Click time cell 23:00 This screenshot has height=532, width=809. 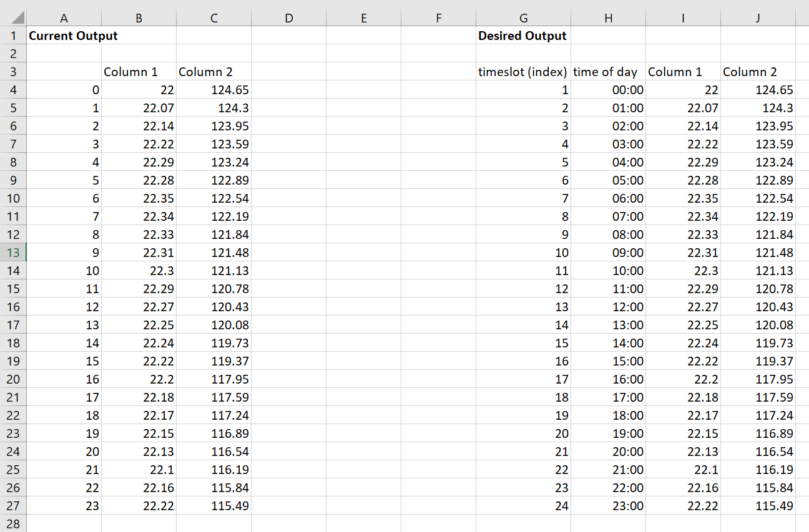(x=608, y=506)
